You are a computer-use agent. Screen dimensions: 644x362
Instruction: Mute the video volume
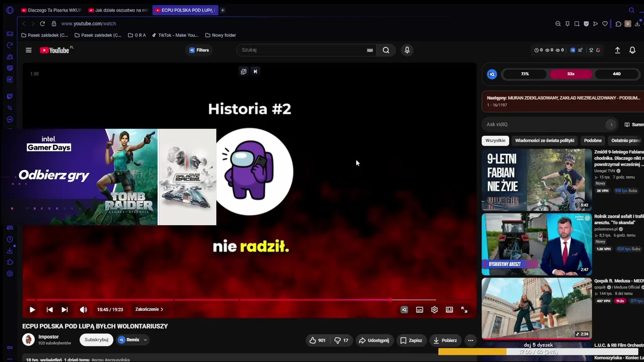pyautogui.click(x=84, y=310)
